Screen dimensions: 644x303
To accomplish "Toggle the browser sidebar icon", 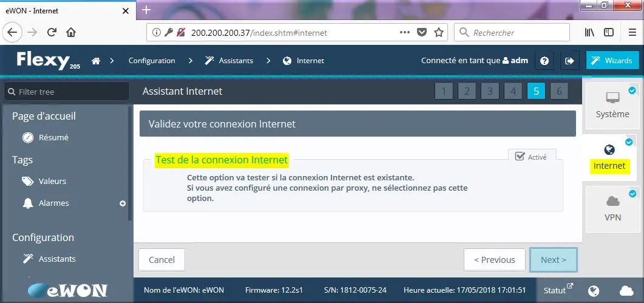I will pos(609,32).
